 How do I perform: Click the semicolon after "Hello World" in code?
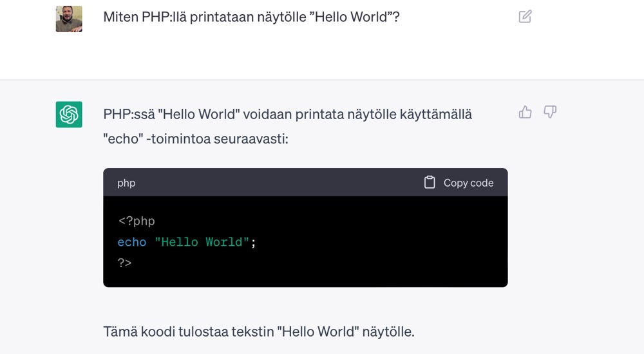[254, 242]
